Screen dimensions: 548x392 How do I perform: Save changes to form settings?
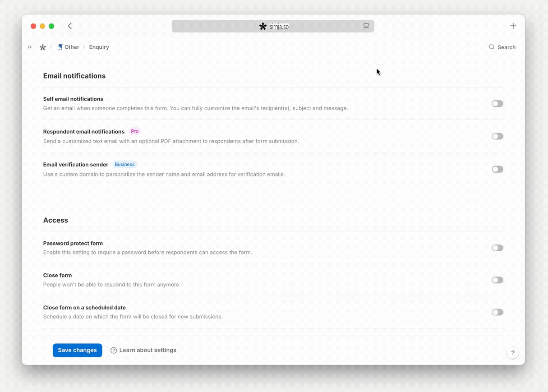(x=78, y=350)
